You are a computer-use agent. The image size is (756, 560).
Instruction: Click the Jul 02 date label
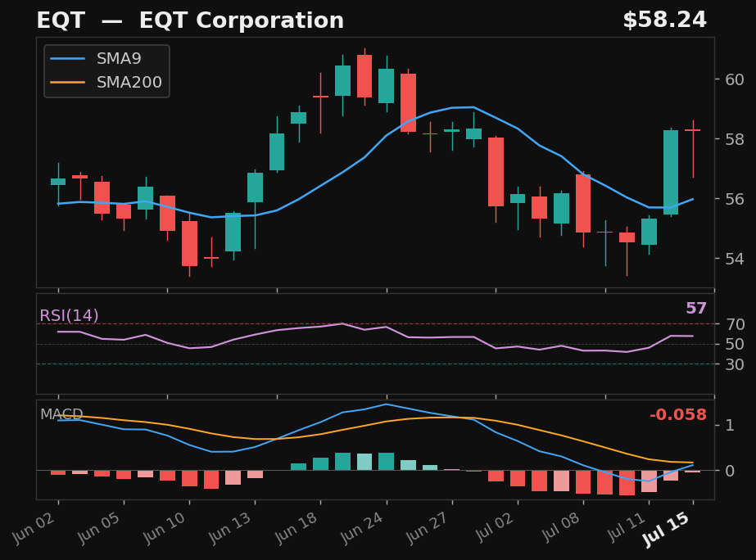pyautogui.click(x=496, y=527)
